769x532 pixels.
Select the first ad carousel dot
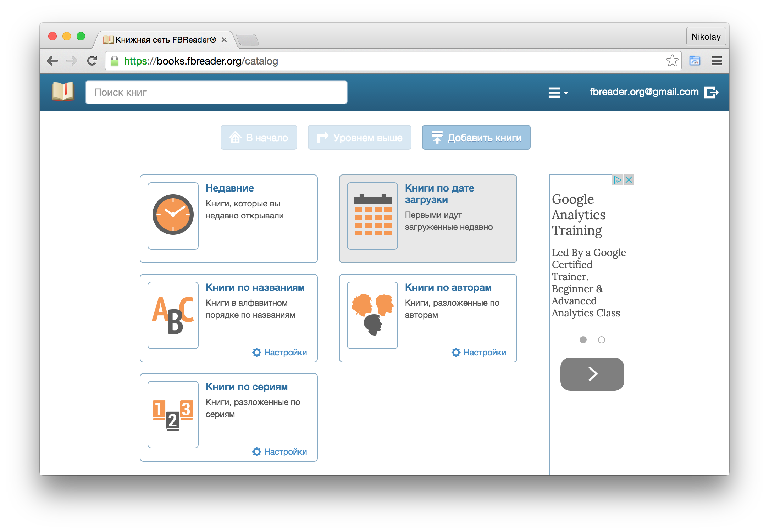583,340
